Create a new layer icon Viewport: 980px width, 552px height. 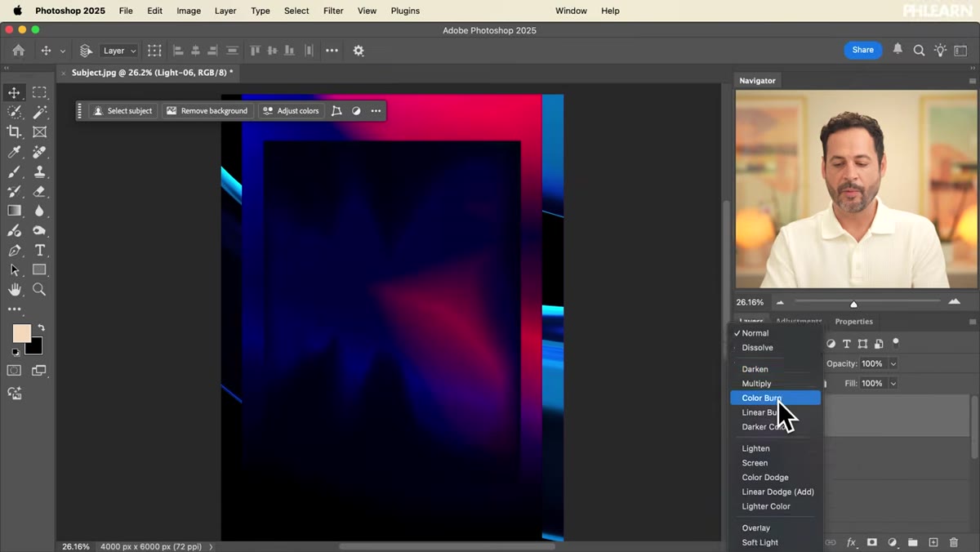pos(933,542)
